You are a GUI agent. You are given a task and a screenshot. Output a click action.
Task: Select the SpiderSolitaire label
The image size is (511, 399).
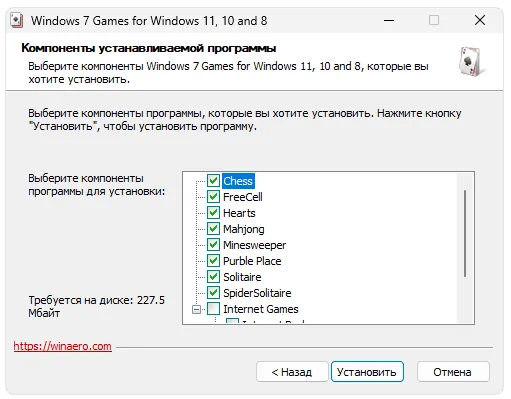pos(257,293)
